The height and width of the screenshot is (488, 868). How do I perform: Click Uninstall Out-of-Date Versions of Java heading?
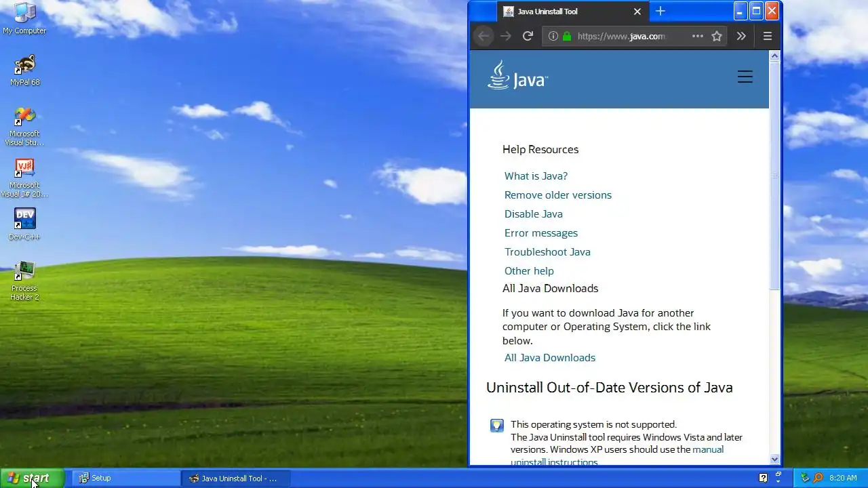click(609, 388)
